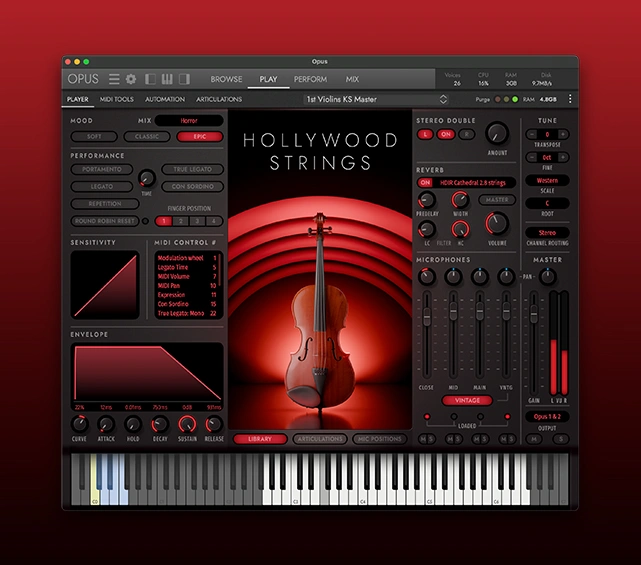Select the Soft mood
Image resolution: width=641 pixels, height=565 pixels.
94,137
